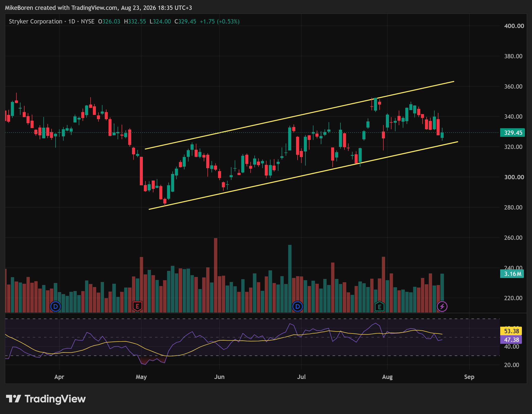
Task: Click the close value "C329.45" in legend
Action: tap(185, 21)
